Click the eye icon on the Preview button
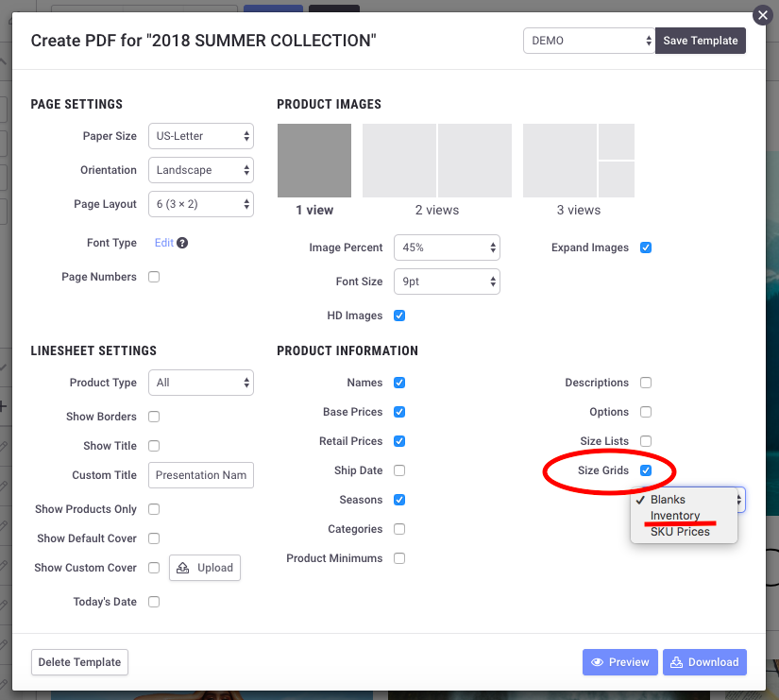This screenshot has height=700, width=779. click(599, 662)
